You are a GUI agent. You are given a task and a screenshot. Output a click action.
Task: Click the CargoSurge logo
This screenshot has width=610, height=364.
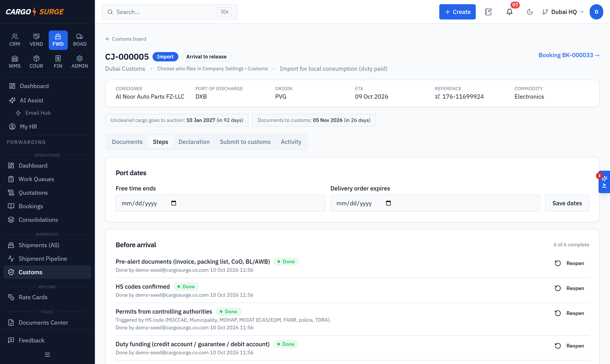[35, 12]
